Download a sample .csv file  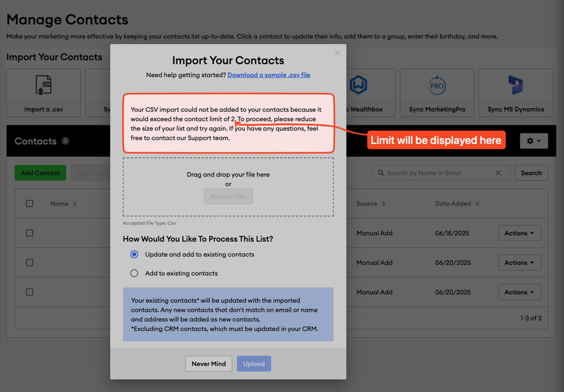click(x=268, y=74)
